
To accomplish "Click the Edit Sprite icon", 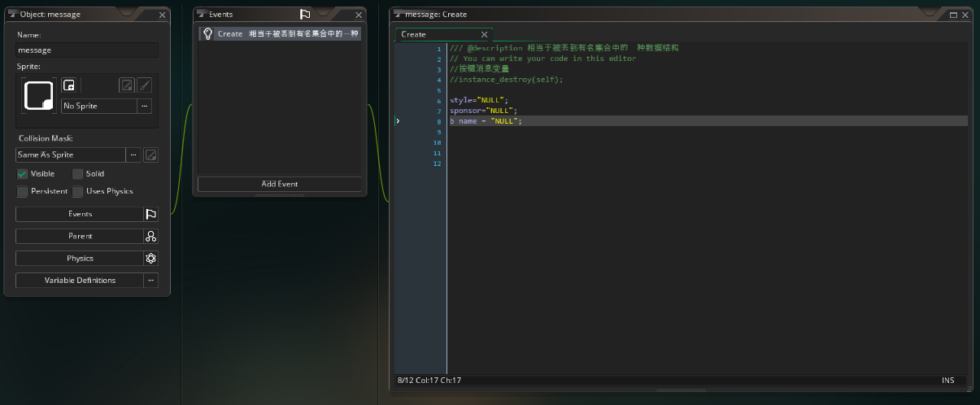I will (126, 85).
